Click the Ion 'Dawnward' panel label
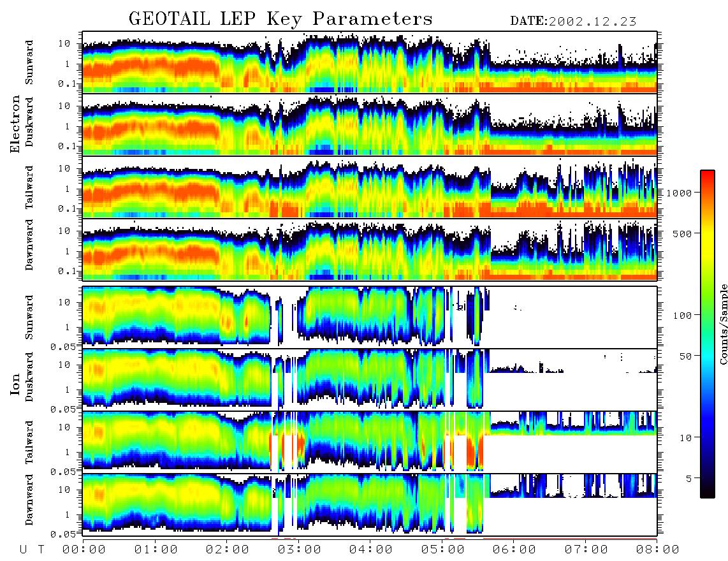 pyautogui.click(x=29, y=500)
